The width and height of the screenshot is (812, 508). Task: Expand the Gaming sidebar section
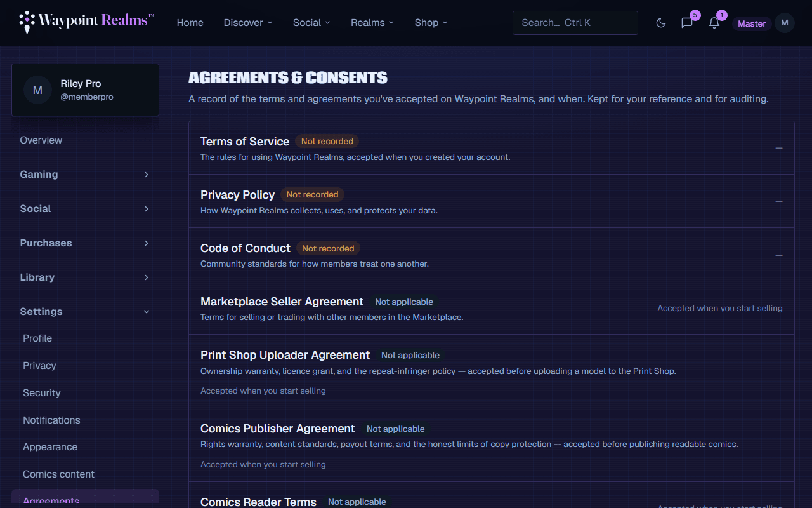click(x=85, y=175)
